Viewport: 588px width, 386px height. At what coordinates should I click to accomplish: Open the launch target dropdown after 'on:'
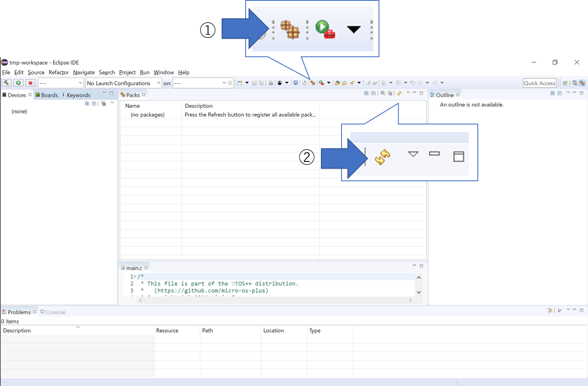coord(200,83)
